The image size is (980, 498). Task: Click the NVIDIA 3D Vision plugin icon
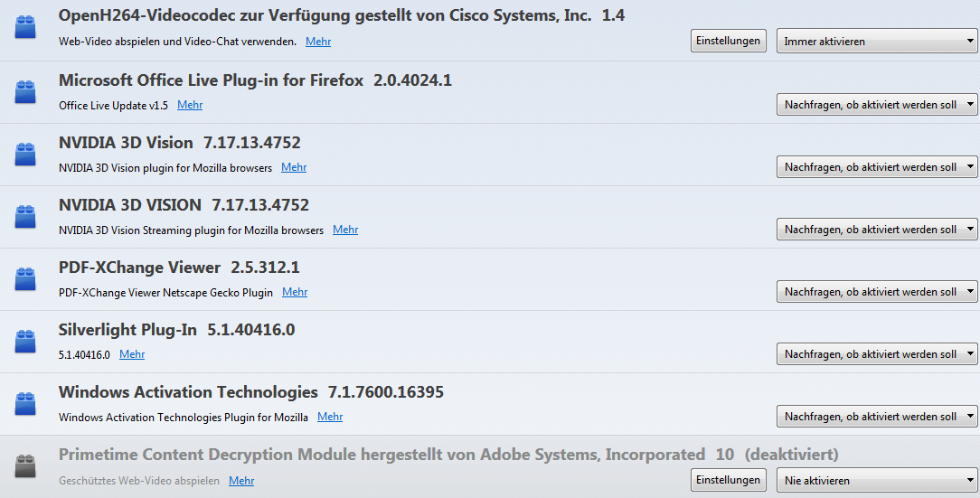(25, 154)
